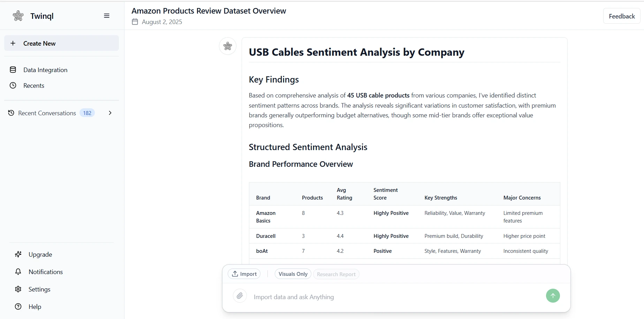Image resolution: width=644 pixels, height=319 pixels.
Task: Open the Help section
Action: [x=18, y=307]
